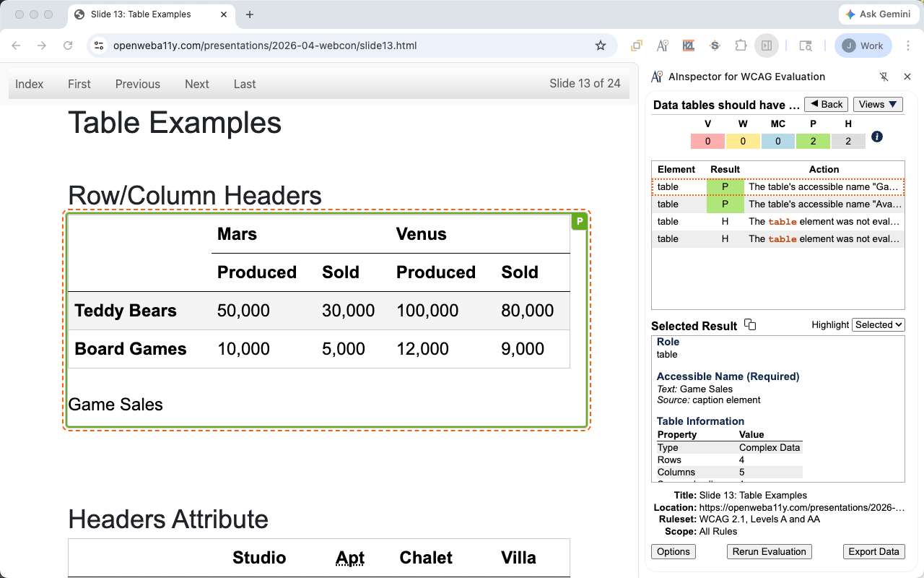This screenshot has height=578, width=924.
Task: Click the Extensions puzzle piece icon
Action: (741, 46)
